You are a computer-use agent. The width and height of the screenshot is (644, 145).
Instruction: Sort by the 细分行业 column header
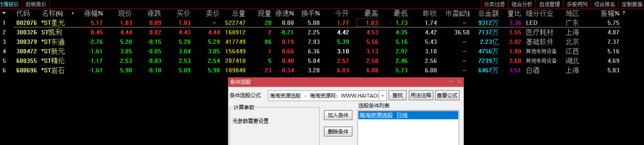click(x=539, y=13)
